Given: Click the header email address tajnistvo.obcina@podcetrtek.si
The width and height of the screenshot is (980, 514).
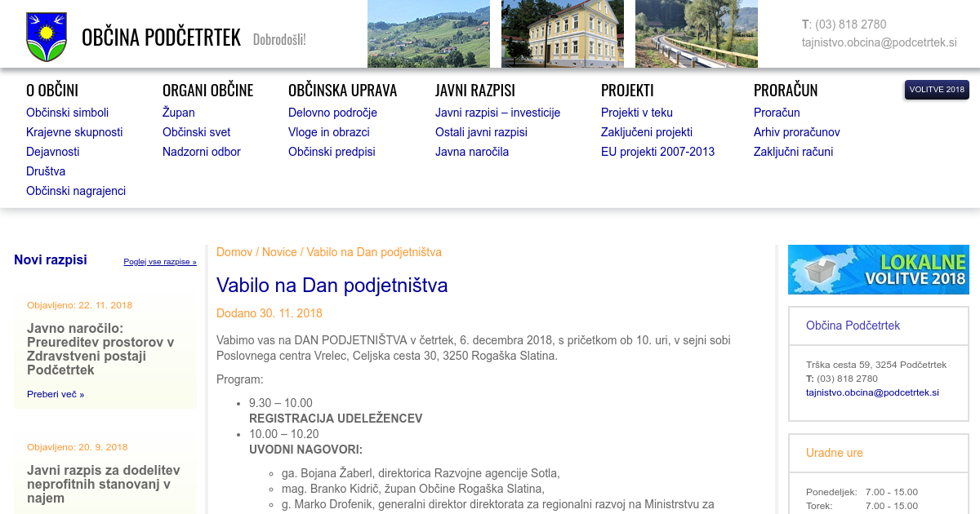Looking at the screenshot, I should pos(879,42).
